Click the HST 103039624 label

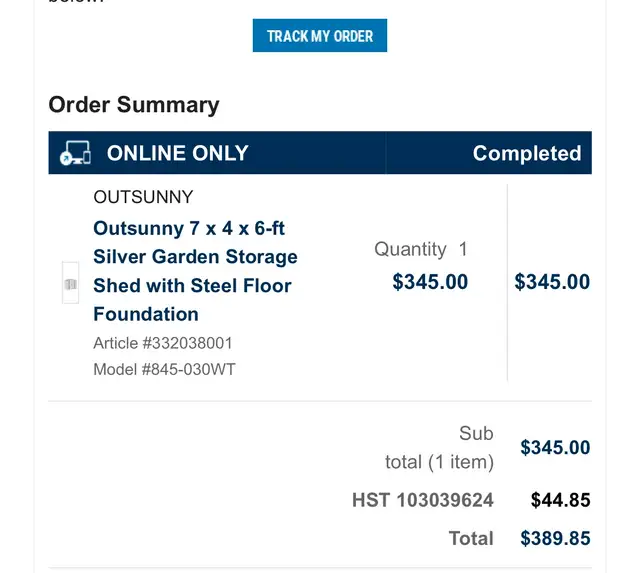click(423, 500)
